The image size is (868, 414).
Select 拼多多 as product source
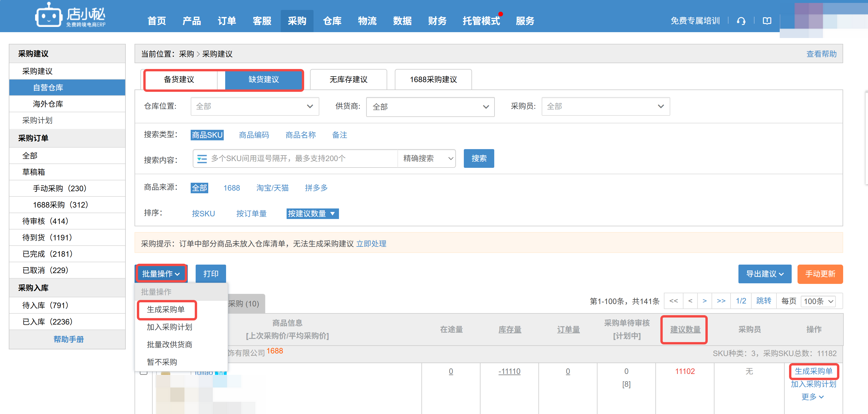click(x=316, y=188)
